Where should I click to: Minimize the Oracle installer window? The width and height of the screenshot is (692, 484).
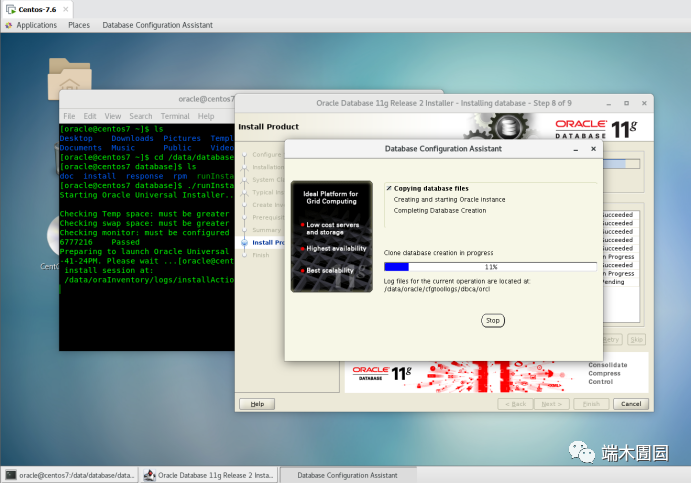coord(609,103)
